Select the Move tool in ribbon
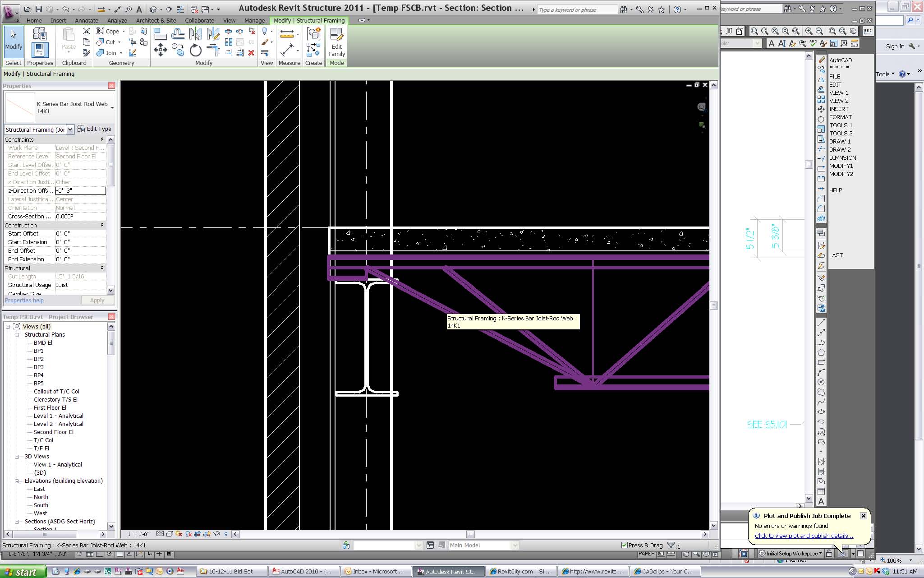The height and width of the screenshot is (578, 924). 160,50
